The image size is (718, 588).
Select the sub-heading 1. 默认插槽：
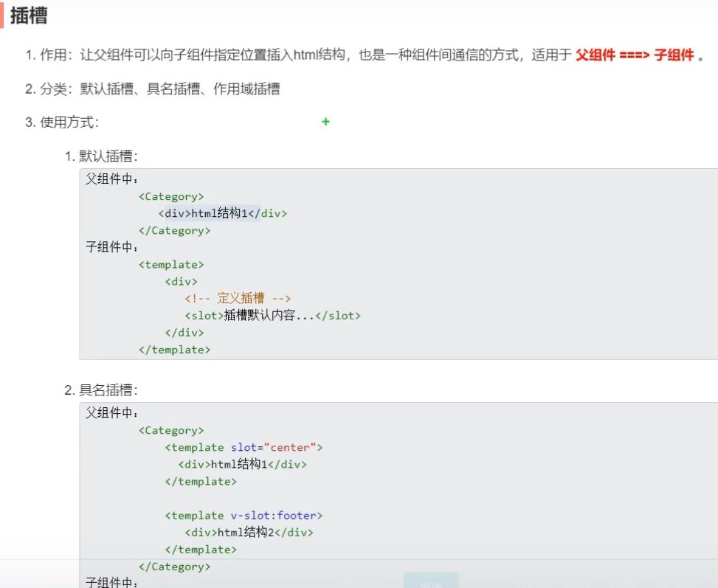[x=101, y=156]
